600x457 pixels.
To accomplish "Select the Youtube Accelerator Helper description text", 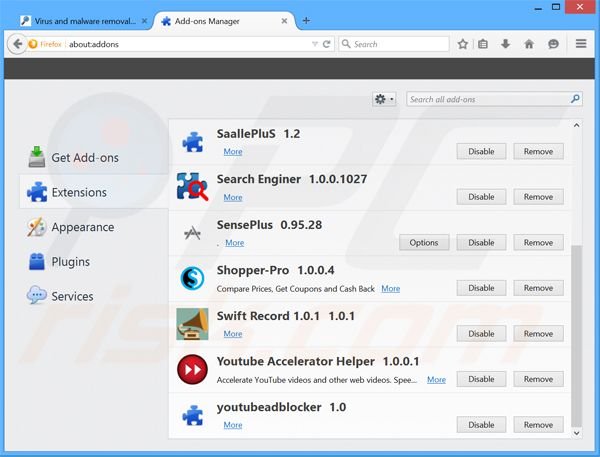I will point(316,380).
